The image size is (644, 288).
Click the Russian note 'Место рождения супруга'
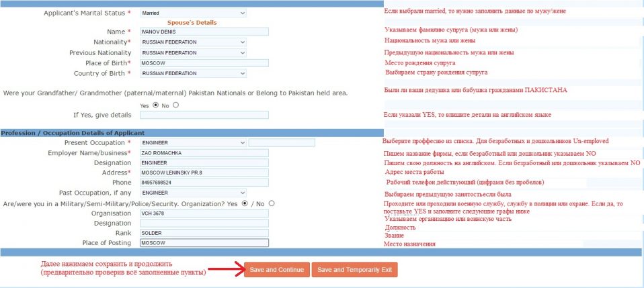(x=419, y=63)
